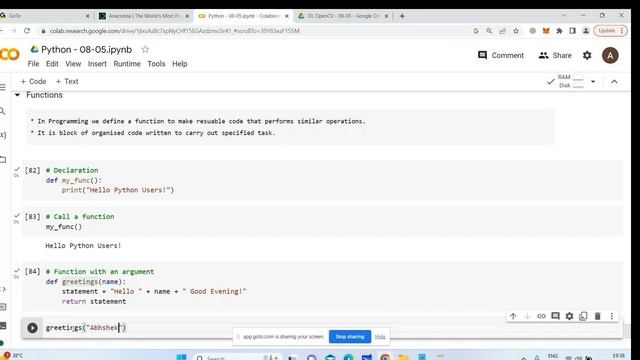Close the Anaconda browser tab
This screenshot has height=360, width=640.
[187, 16]
